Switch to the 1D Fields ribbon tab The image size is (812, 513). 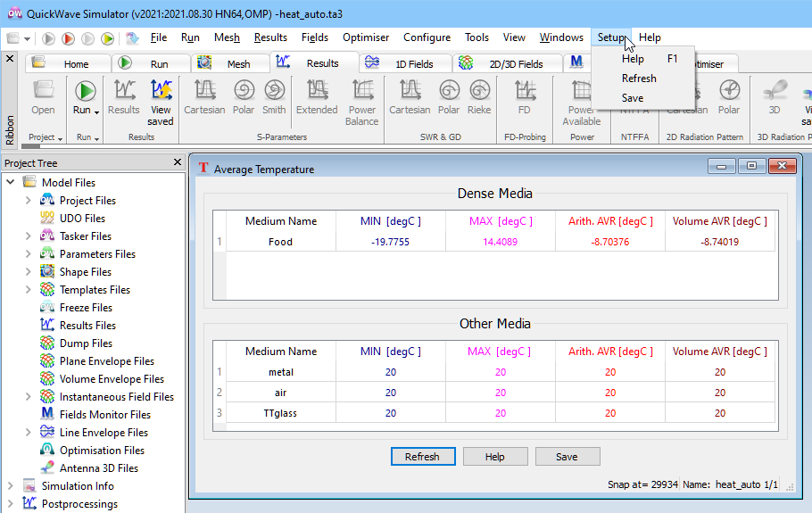(x=404, y=63)
